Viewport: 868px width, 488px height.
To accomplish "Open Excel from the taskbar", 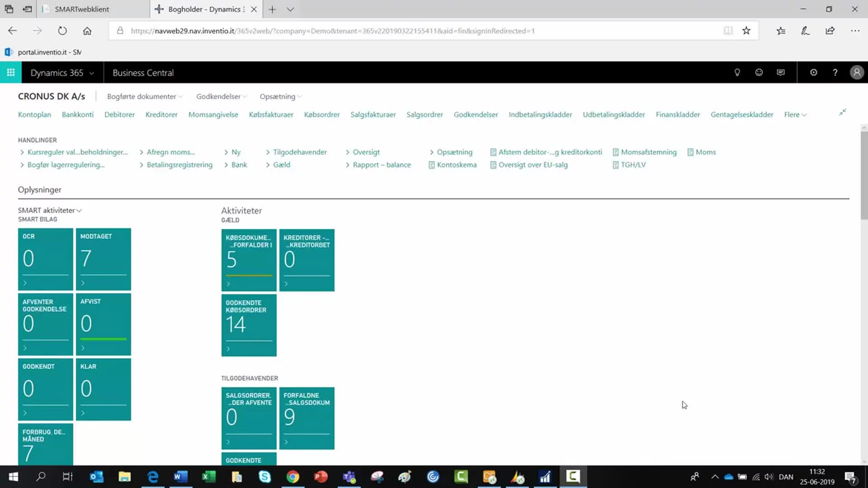I will 208,477.
